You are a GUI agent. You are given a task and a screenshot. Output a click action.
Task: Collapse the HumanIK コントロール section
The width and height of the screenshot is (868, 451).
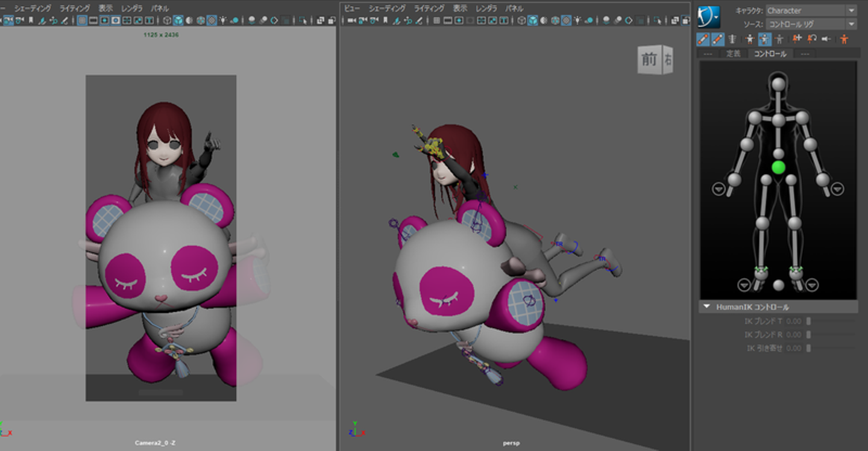pos(706,307)
